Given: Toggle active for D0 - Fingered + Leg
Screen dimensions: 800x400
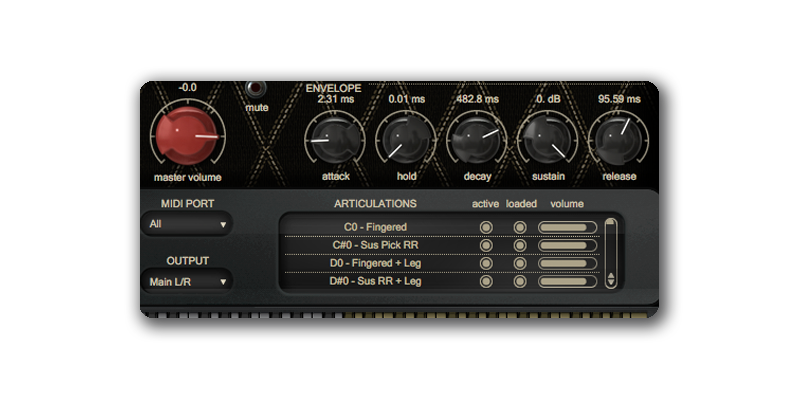Looking at the screenshot, I should pyautogui.click(x=487, y=263).
